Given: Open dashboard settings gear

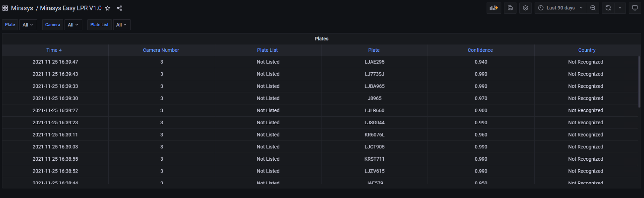Looking at the screenshot, I should coord(526,8).
